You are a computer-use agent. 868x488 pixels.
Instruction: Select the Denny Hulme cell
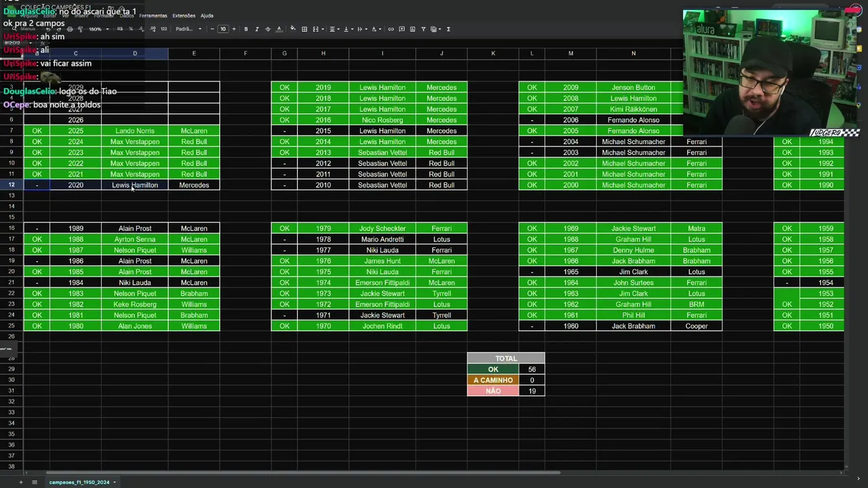point(633,250)
